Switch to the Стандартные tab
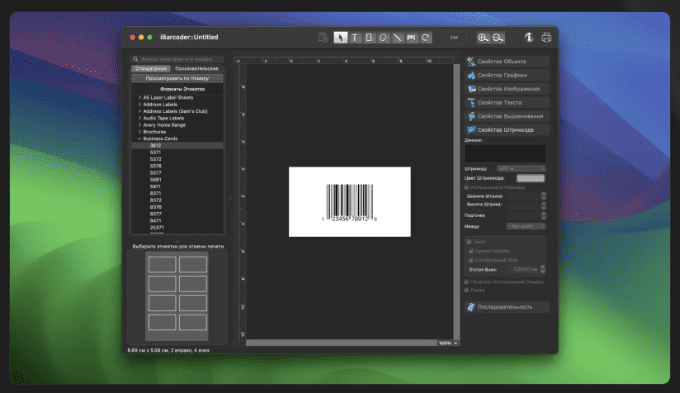Viewport: 680px width, 393px height. pyautogui.click(x=151, y=69)
